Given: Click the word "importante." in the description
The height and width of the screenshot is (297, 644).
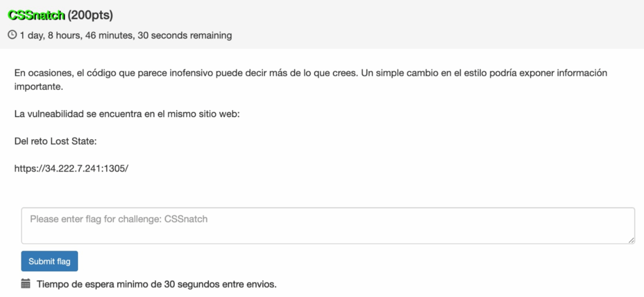Looking at the screenshot, I should click(38, 87).
